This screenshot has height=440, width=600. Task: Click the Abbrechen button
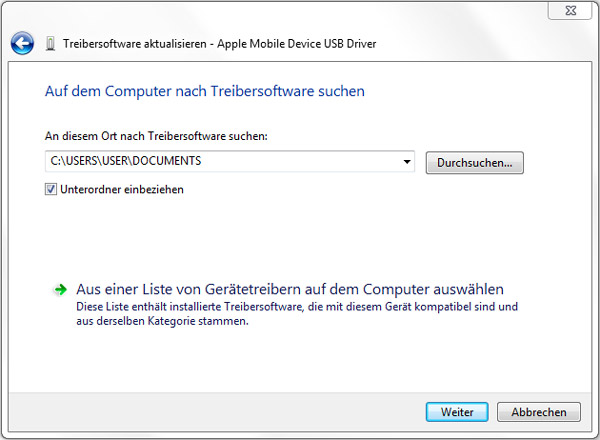click(539, 412)
